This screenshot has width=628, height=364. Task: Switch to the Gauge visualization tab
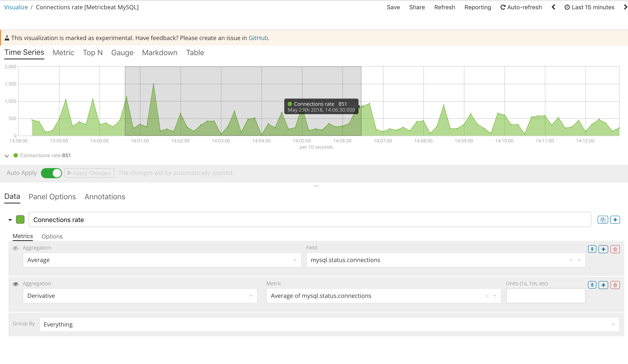click(x=122, y=52)
